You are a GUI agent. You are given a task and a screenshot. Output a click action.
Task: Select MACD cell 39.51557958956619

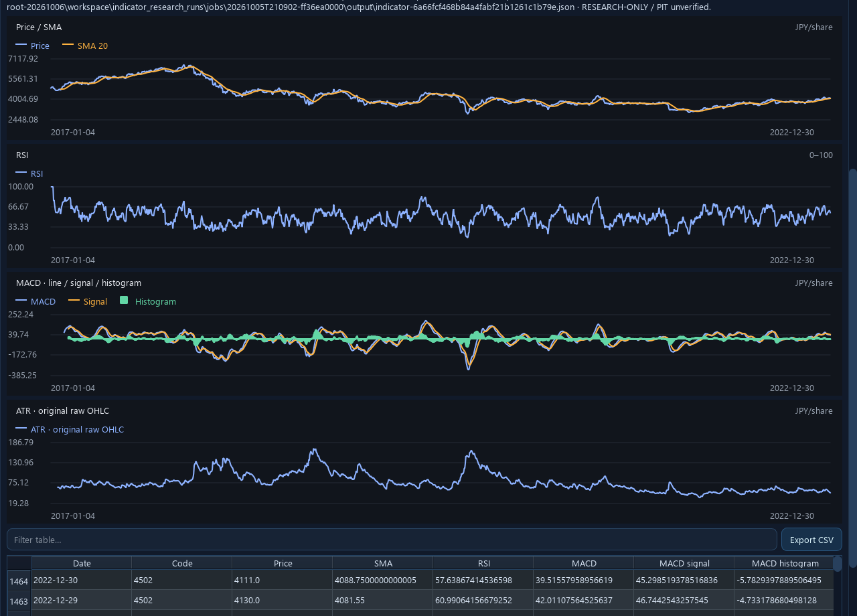[x=584, y=580]
